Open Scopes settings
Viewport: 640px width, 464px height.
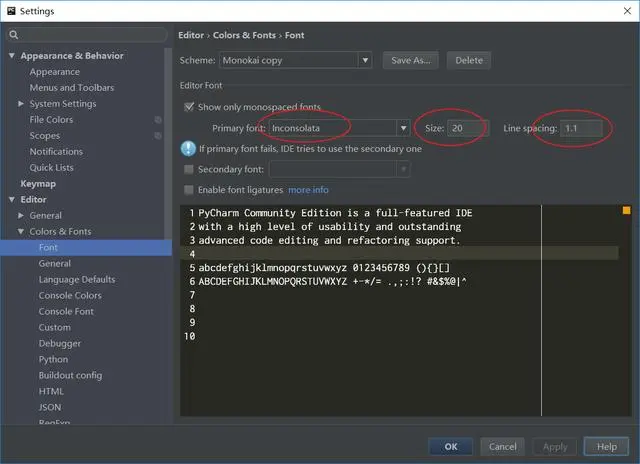tap(44, 135)
